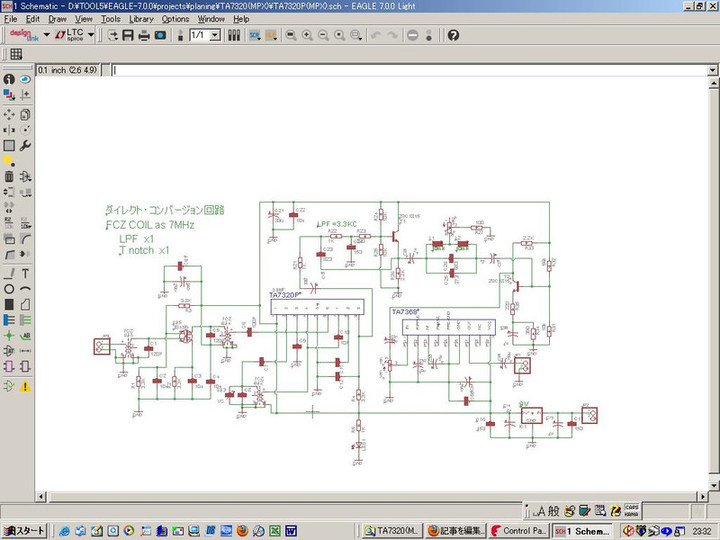The image size is (720, 540).
Task: Select the Circle drawing tool
Action: (9, 289)
